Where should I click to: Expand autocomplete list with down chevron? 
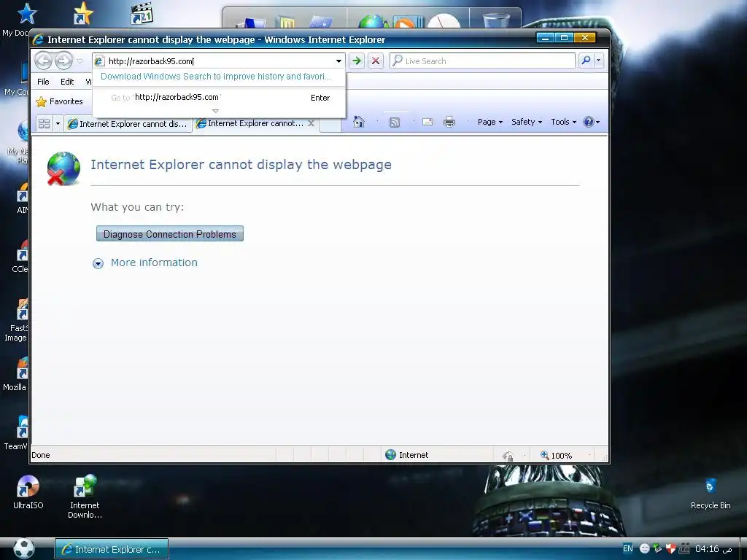point(215,111)
